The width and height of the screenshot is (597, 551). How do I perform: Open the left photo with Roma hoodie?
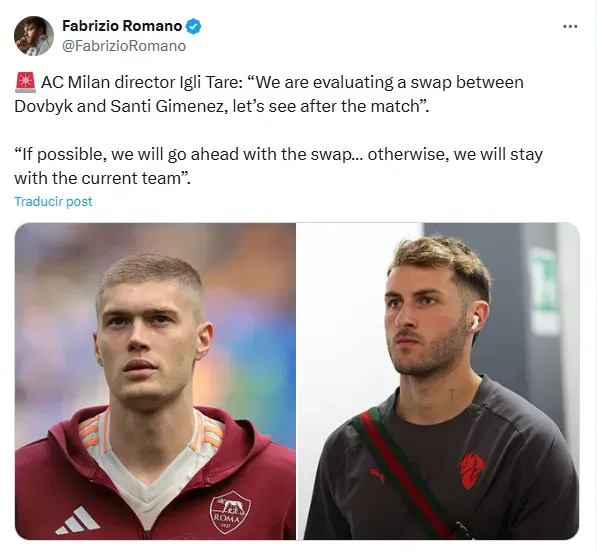tap(155, 381)
